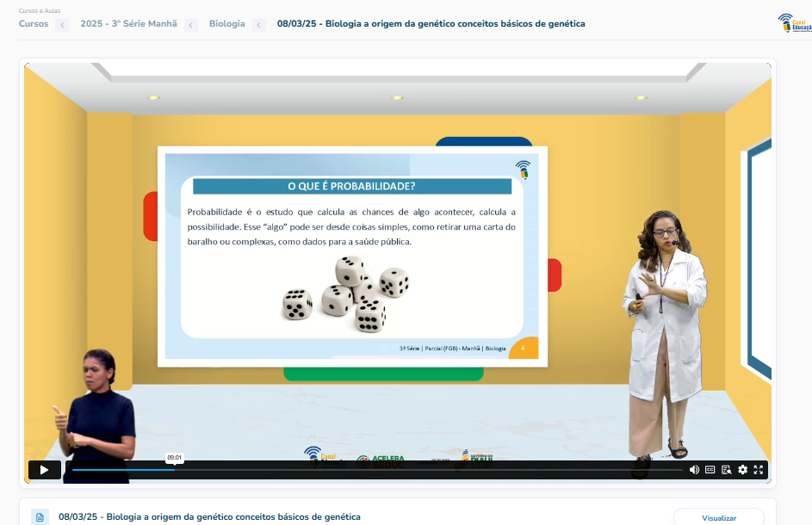Click the lesson title in the header
Screen dimensions: 812x525
point(431,24)
